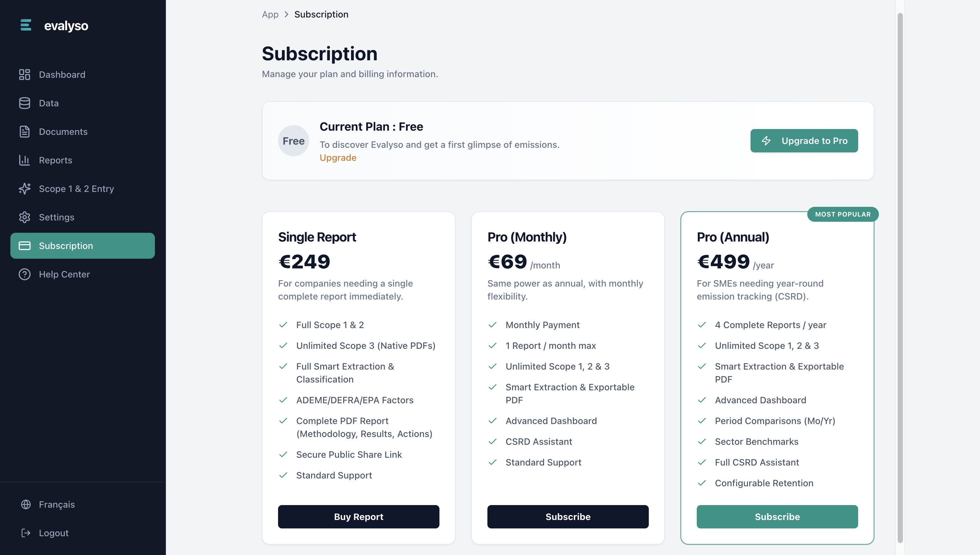Click the evalyso logo icon
Image resolution: width=980 pixels, height=555 pixels.
click(26, 25)
